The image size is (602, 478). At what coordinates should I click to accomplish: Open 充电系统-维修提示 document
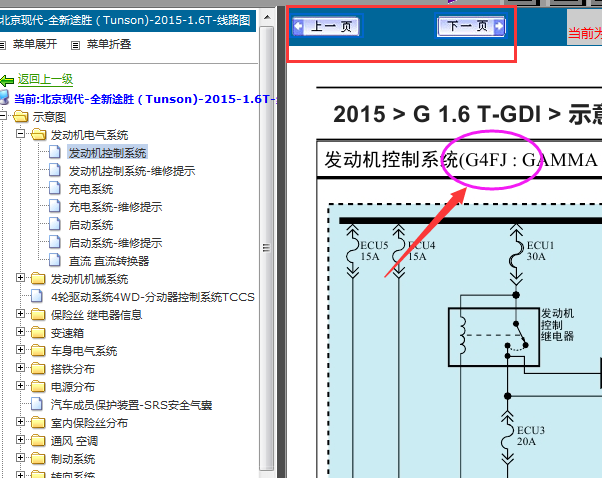click(x=115, y=207)
